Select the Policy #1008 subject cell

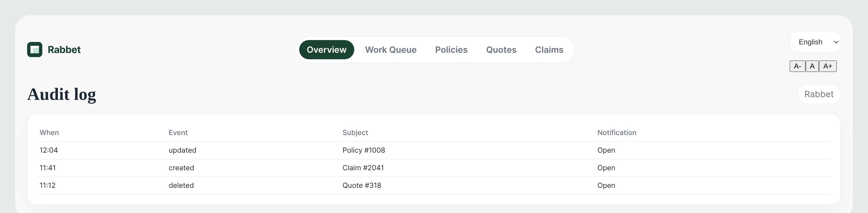pyautogui.click(x=363, y=150)
